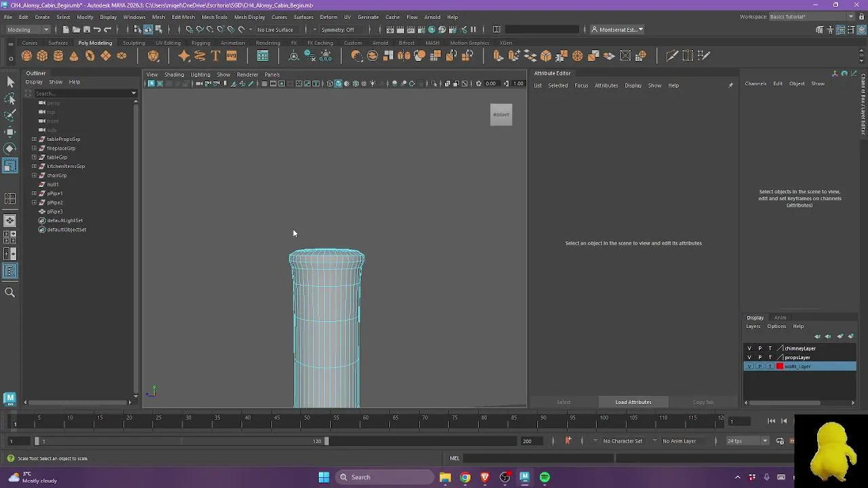Screen dimensions: 868x488
Task: Activate the Rotate tool in the toolbox
Action: 10,148
